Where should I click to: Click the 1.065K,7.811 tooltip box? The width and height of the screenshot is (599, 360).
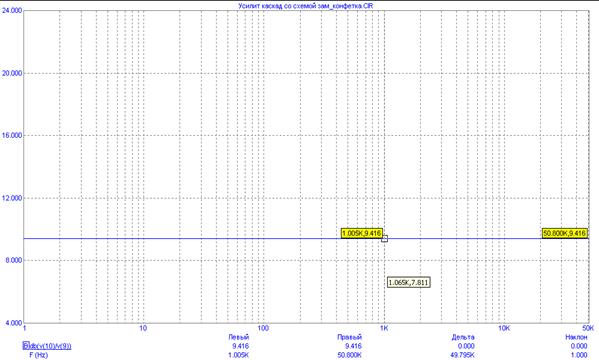click(x=408, y=282)
